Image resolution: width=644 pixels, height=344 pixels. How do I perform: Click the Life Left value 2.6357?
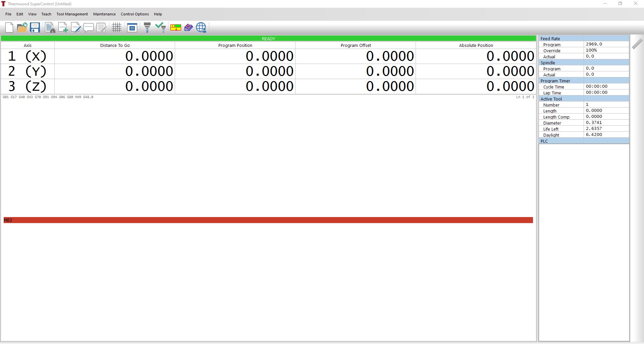pyautogui.click(x=606, y=129)
